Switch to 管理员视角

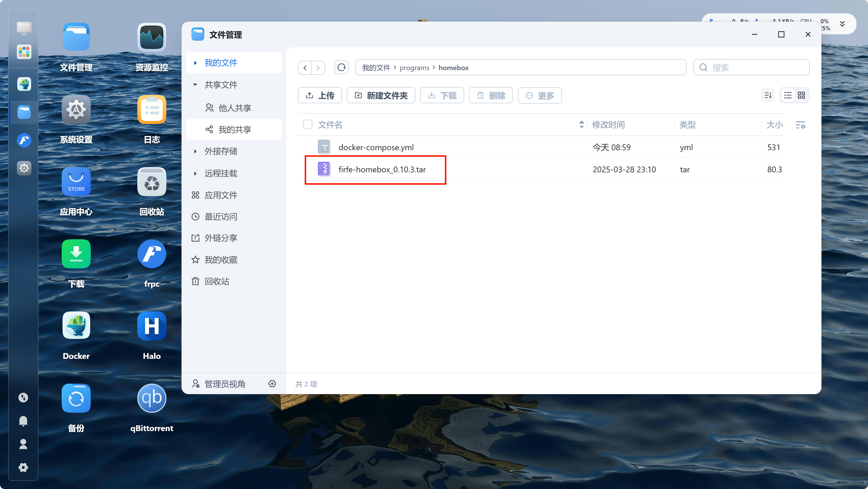tap(219, 384)
